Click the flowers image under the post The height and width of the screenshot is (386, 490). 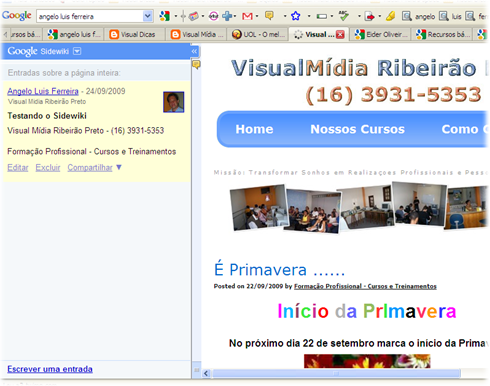point(367,361)
